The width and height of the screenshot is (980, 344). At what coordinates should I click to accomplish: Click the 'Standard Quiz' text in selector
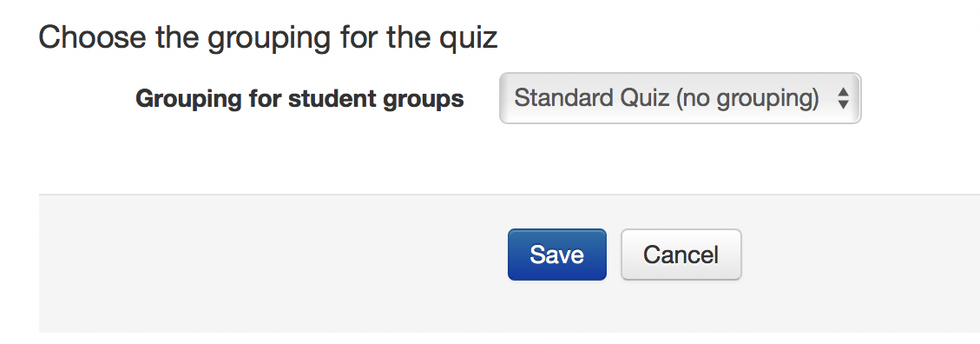(591, 98)
